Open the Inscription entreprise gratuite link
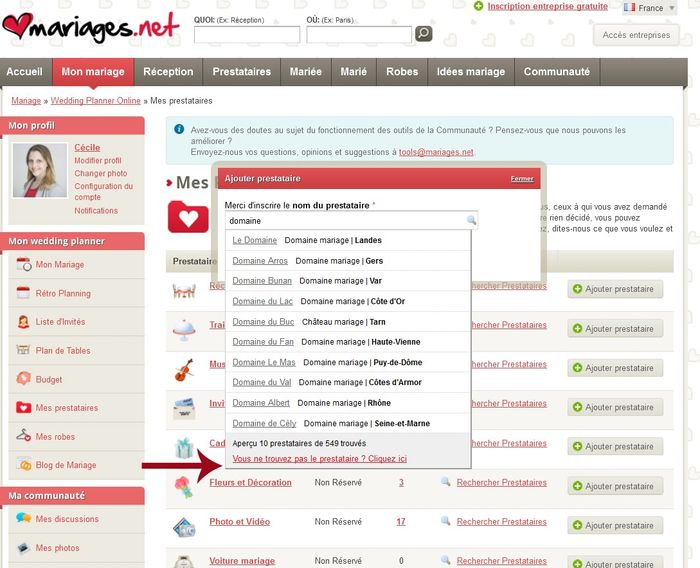The width and height of the screenshot is (700, 568). [547, 6]
